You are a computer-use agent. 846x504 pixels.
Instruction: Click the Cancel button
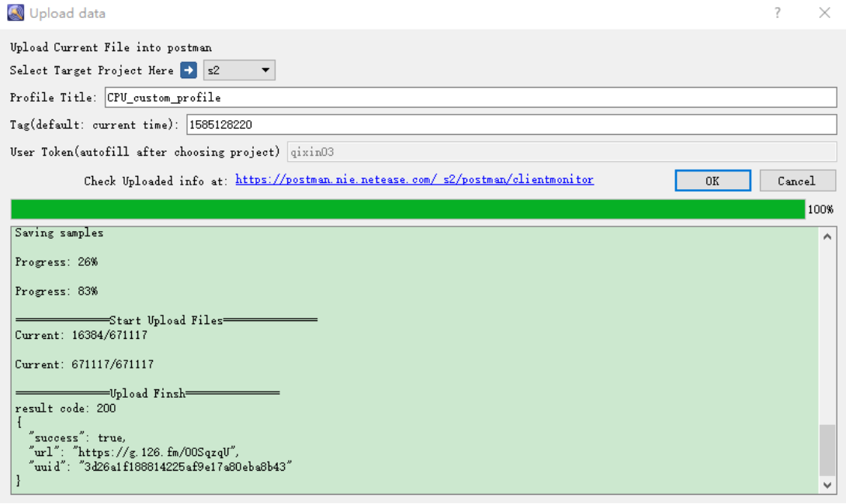(798, 180)
